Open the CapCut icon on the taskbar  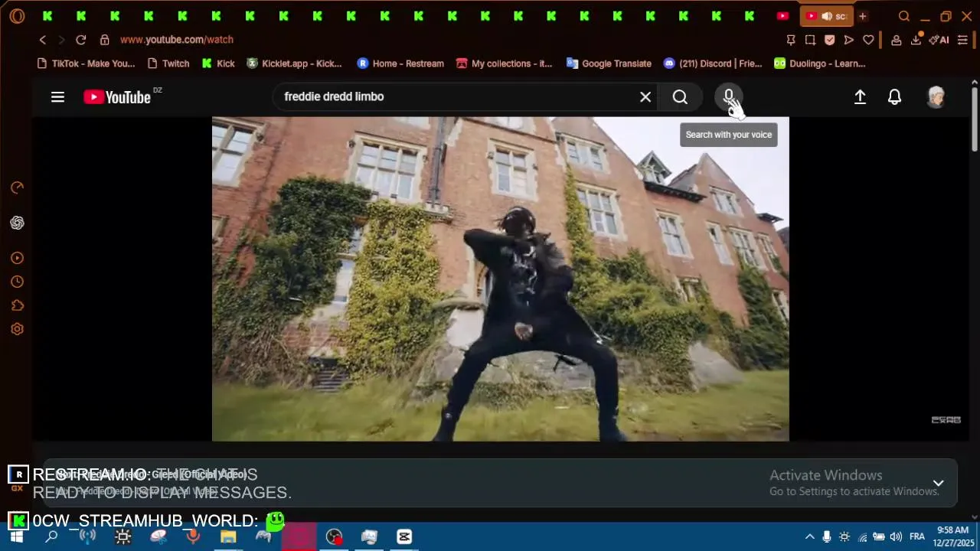(x=404, y=536)
